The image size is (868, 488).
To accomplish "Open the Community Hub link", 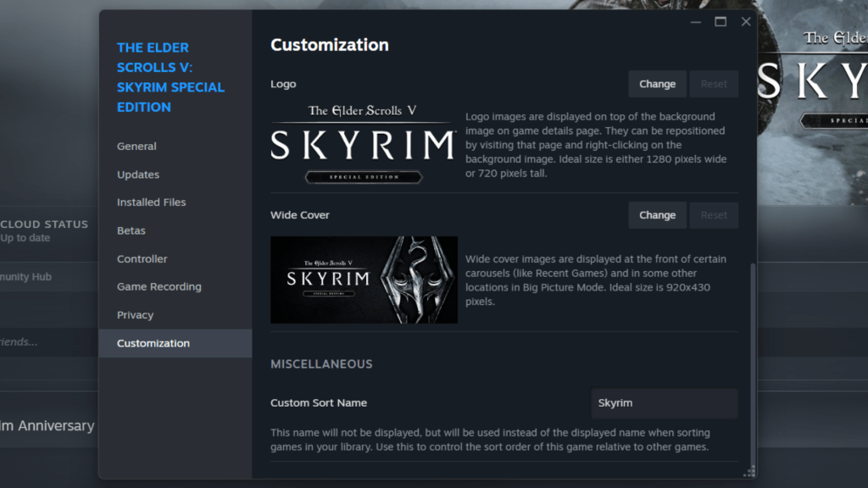I will pyautogui.click(x=25, y=276).
